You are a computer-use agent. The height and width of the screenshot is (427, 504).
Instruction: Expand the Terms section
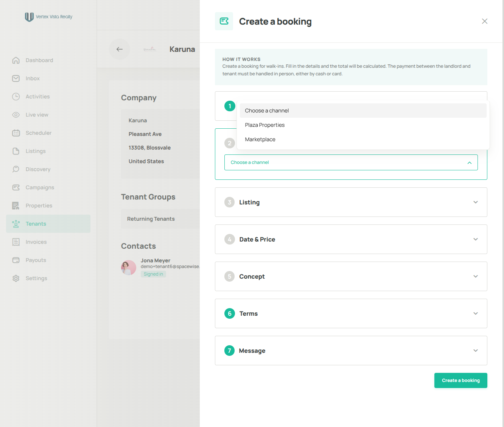pos(351,313)
